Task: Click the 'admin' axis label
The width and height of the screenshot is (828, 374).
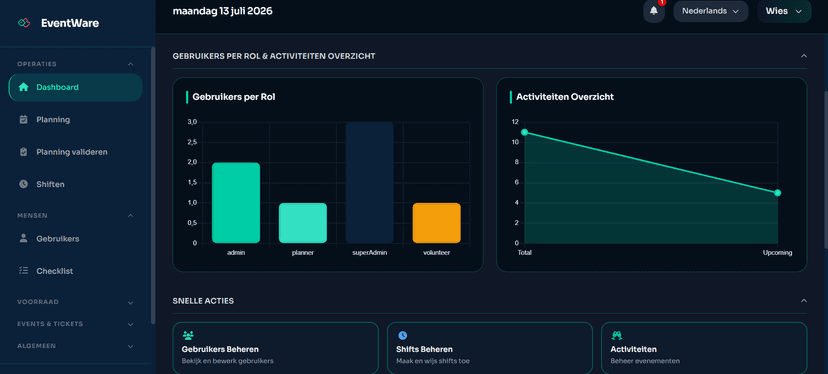Action: [x=236, y=253]
